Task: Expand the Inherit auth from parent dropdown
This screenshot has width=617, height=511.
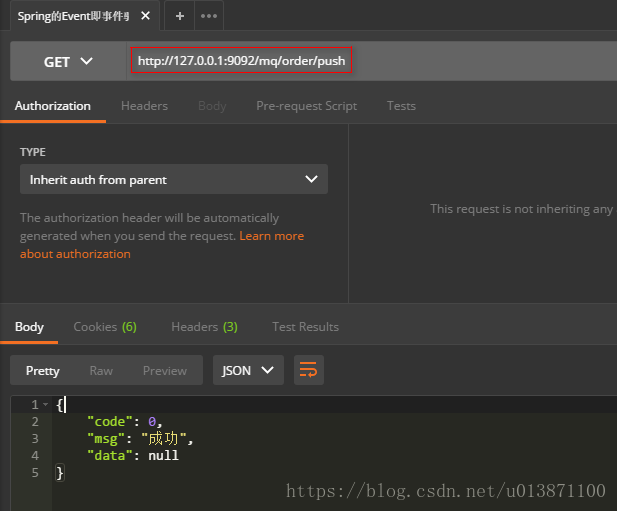Action: (173, 180)
